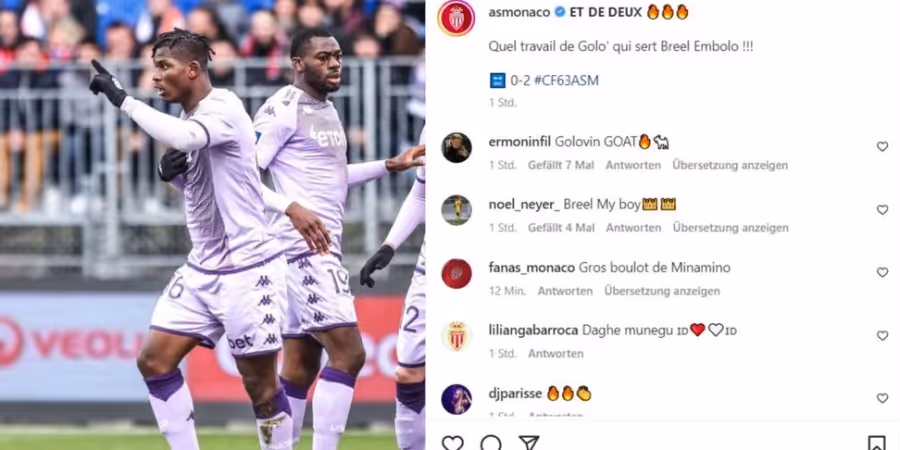
Task: Open asmonaco username link
Action: [x=519, y=12]
